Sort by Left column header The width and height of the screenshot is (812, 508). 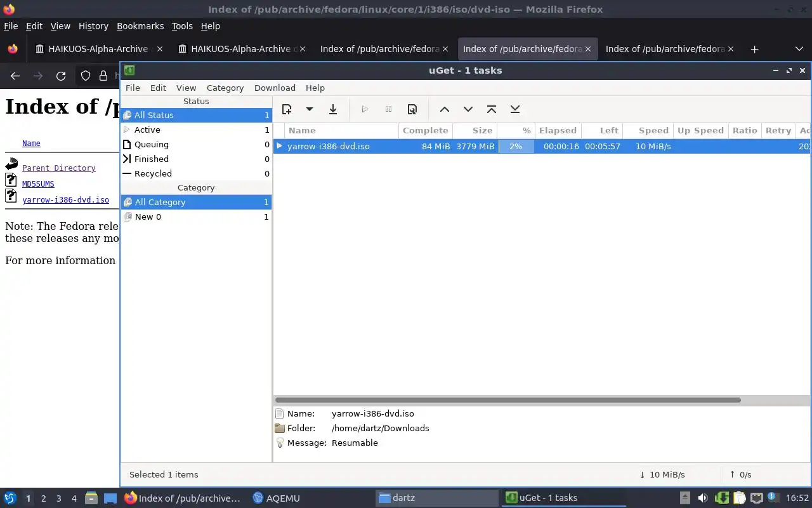point(601,130)
